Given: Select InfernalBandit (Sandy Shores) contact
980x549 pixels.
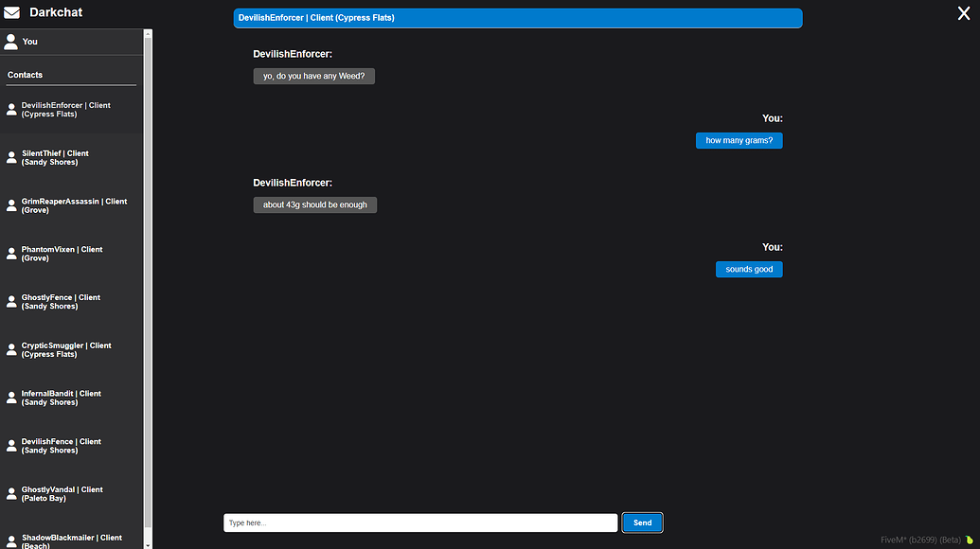Looking at the screenshot, I should click(x=71, y=398).
